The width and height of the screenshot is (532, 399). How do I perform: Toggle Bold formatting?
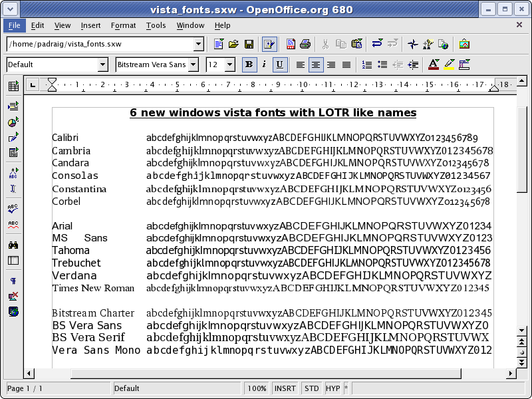click(249, 65)
